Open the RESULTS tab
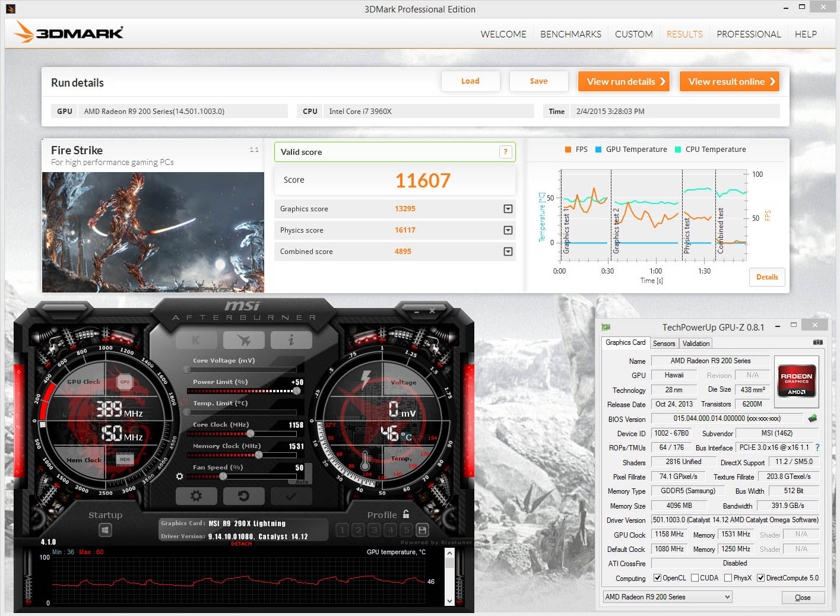 click(x=684, y=34)
